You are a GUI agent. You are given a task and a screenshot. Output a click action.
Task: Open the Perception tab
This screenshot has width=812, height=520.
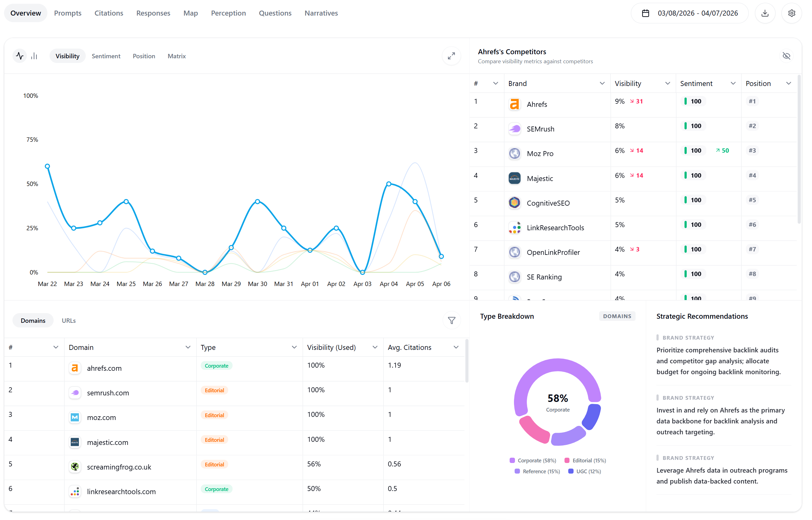(228, 13)
